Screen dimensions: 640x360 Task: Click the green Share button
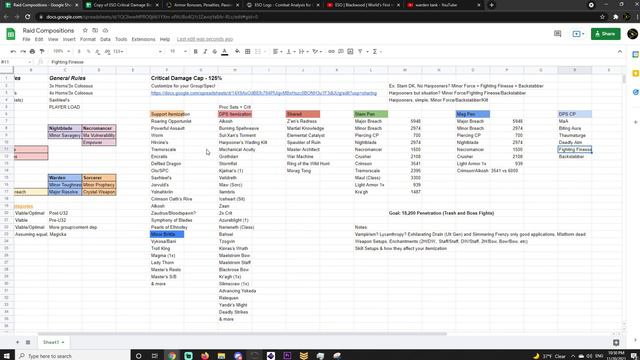pos(605,34)
